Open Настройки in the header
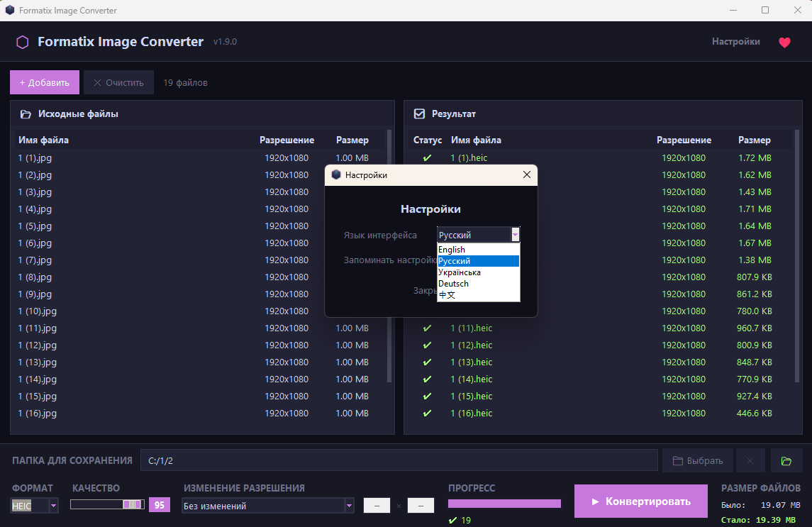This screenshot has width=812, height=527. [736, 41]
